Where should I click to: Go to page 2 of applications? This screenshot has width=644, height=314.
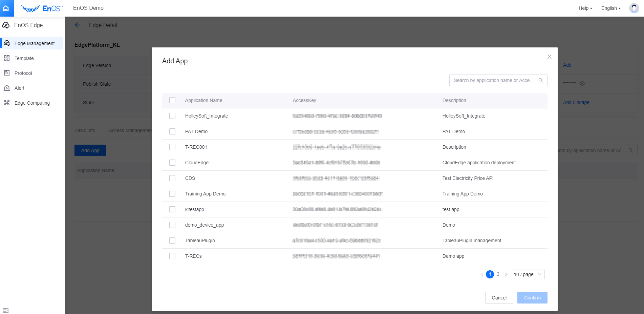(498, 274)
